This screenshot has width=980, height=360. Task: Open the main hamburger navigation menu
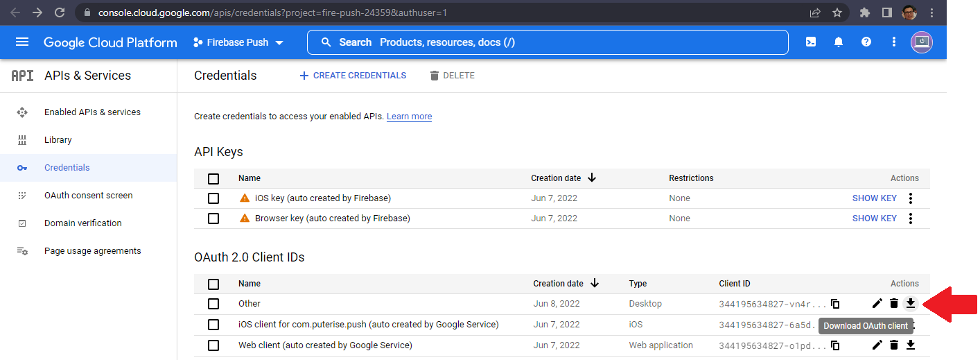tap(22, 42)
